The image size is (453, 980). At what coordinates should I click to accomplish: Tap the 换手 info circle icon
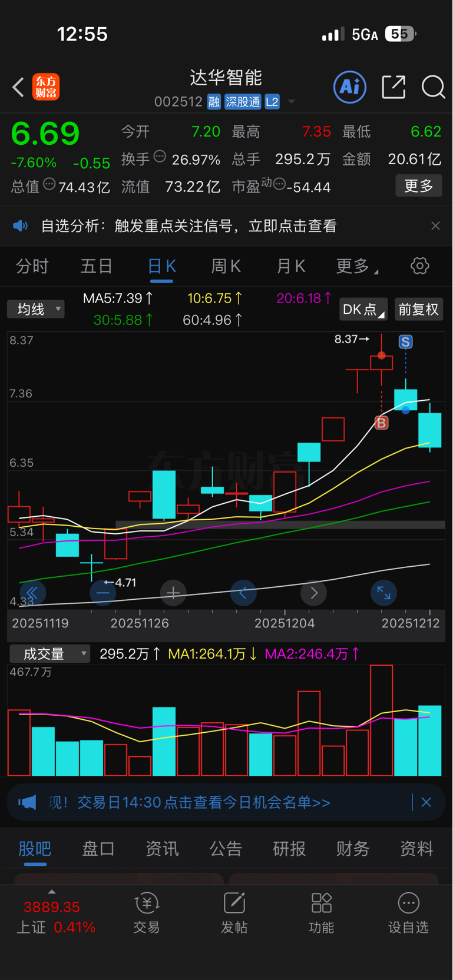click(160, 157)
